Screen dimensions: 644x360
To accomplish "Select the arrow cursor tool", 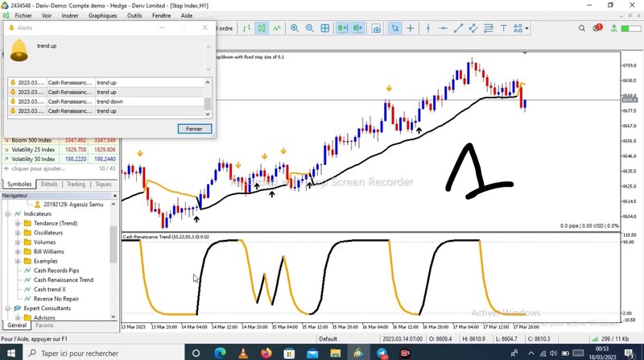I will pyautogui.click(x=395, y=28).
